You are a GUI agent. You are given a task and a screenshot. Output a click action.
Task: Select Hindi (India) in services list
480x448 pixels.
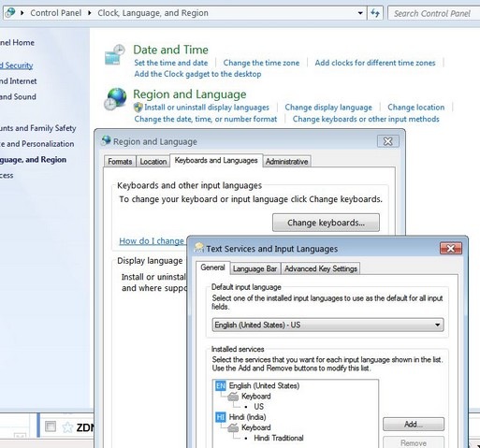tap(247, 417)
